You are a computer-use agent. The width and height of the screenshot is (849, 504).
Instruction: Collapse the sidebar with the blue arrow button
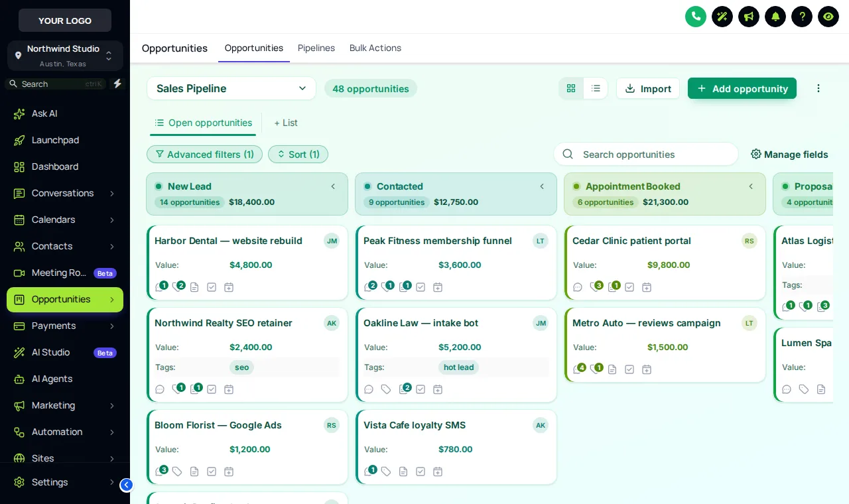pos(126,485)
